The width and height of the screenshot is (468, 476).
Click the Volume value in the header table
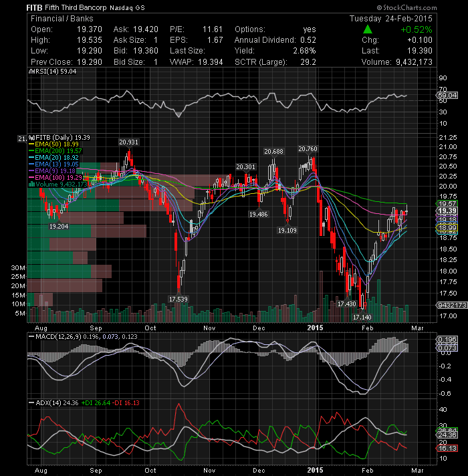[414, 62]
